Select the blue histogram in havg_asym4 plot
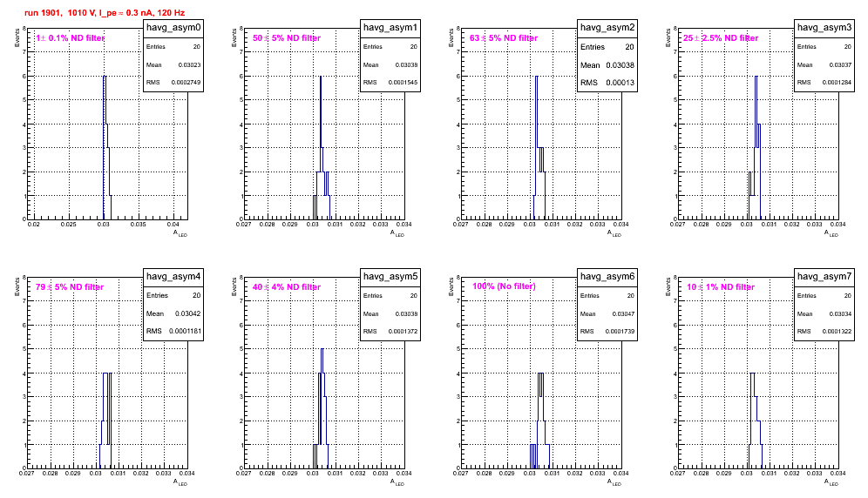 pos(105,421)
